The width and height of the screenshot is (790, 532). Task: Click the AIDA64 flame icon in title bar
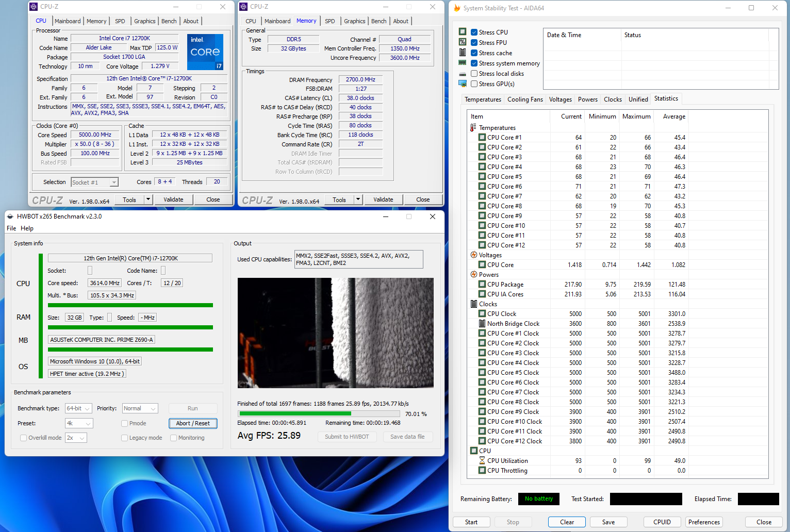457,8
